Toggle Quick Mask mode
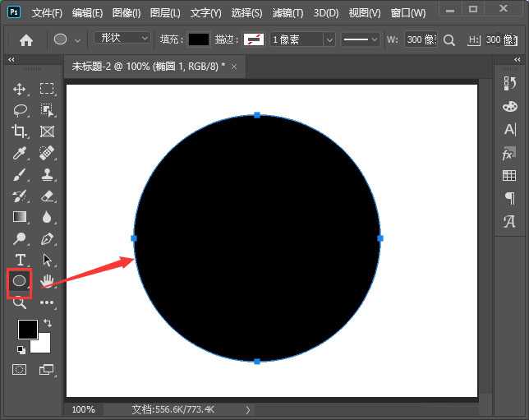529x420 pixels. pos(20,370)
